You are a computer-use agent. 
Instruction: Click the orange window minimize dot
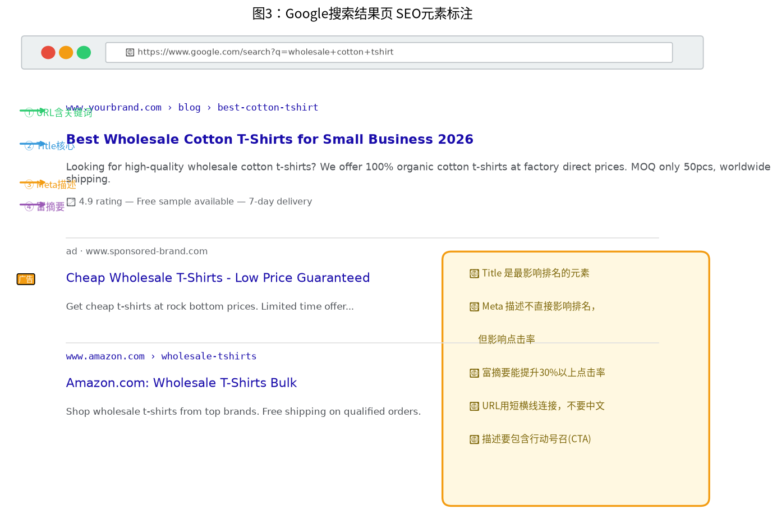pyautogui.click(x=66, y=52)
